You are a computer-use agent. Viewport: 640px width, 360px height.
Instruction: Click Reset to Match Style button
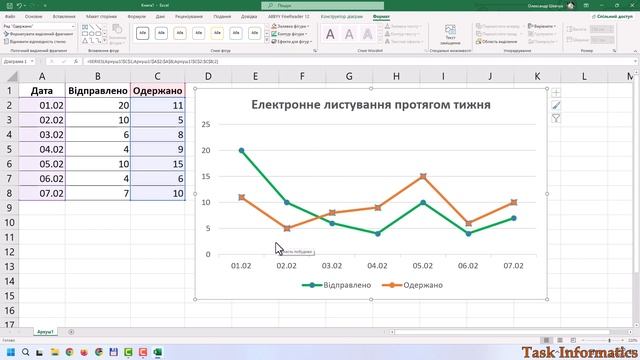(35, 42)
